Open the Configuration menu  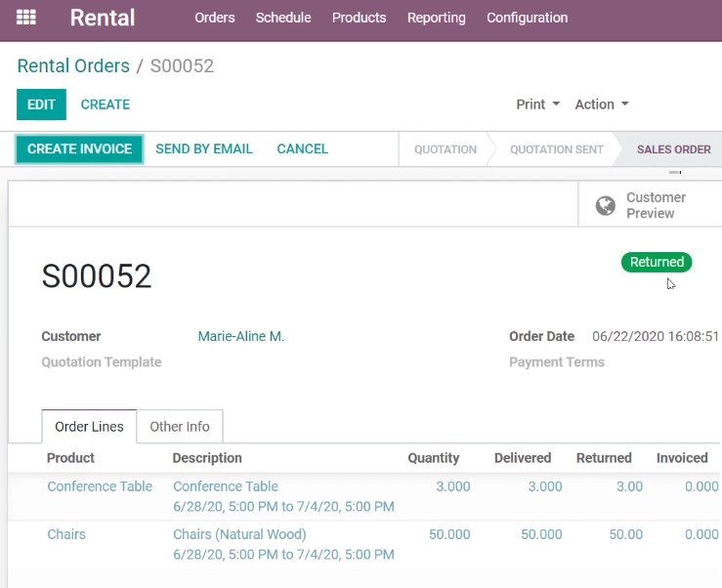click(x=528, y=18)
